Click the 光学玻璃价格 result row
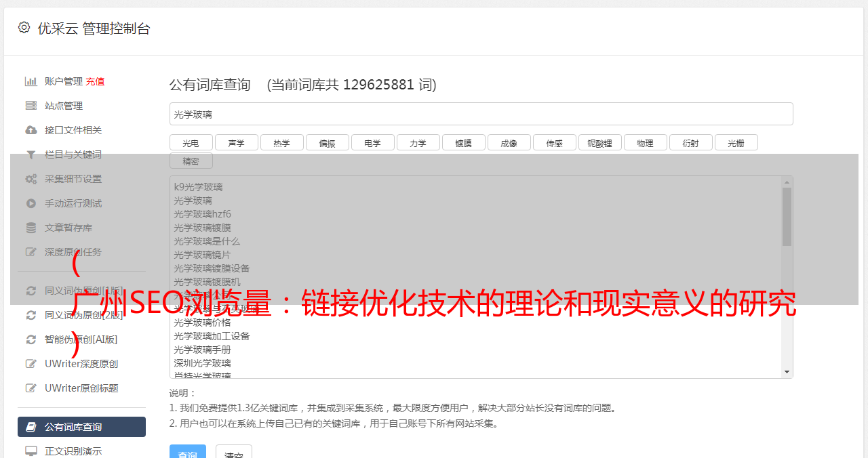This screenshot has width=868, height=458. click(x=202, y=322)
